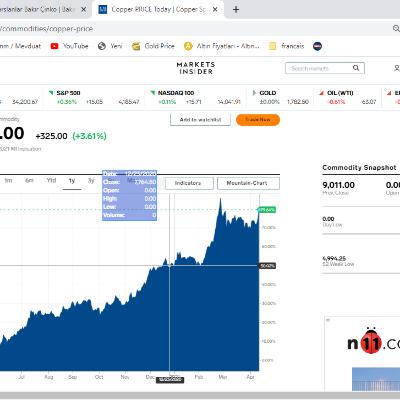This screenshot has width=400, height=400.
Task: Click the magnifier icon in markets search box
Action: tap(356, 68)
